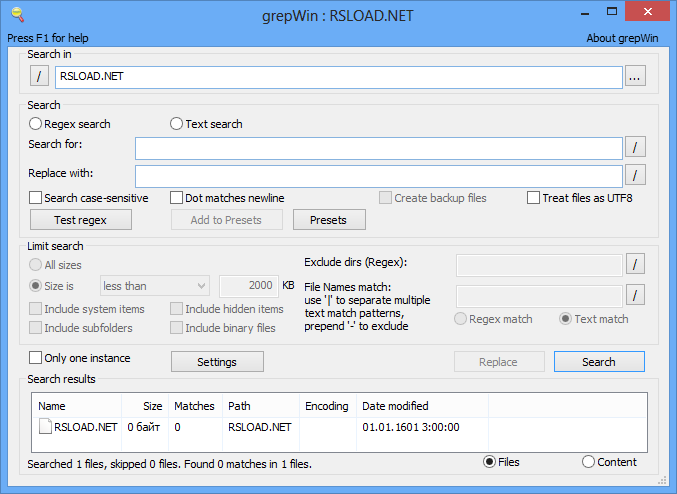
Task: Click status text Searched 1 files
Action: pos(169,464)
